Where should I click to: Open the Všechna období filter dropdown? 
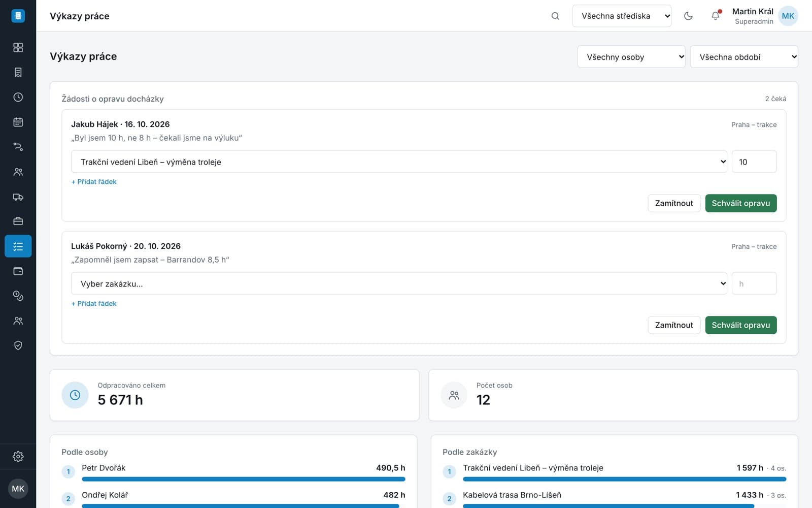coord(744,57)
